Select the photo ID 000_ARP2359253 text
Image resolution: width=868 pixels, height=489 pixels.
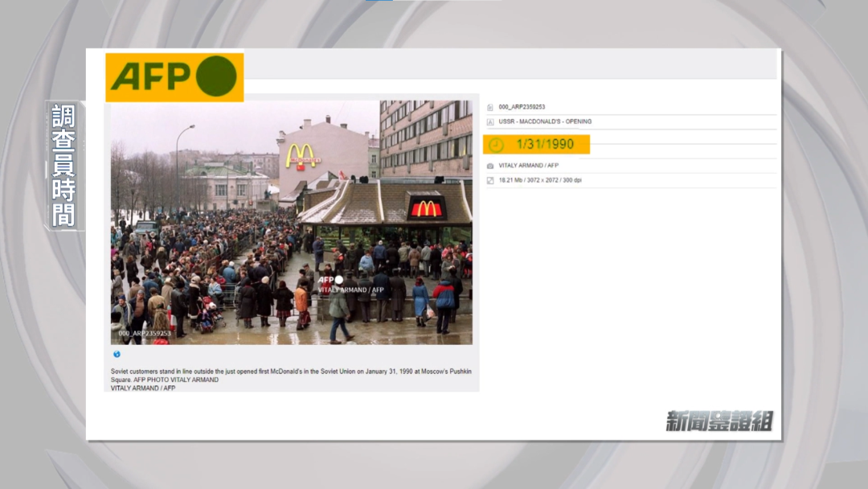[x=522, y=107]
